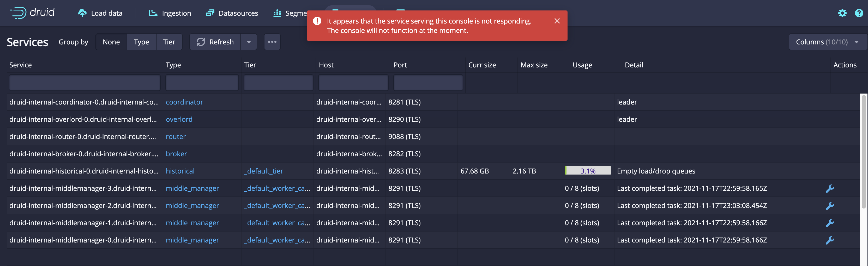The image size is (868, 266).
Task: Click the Type filter input field
Action: point(202,83)
